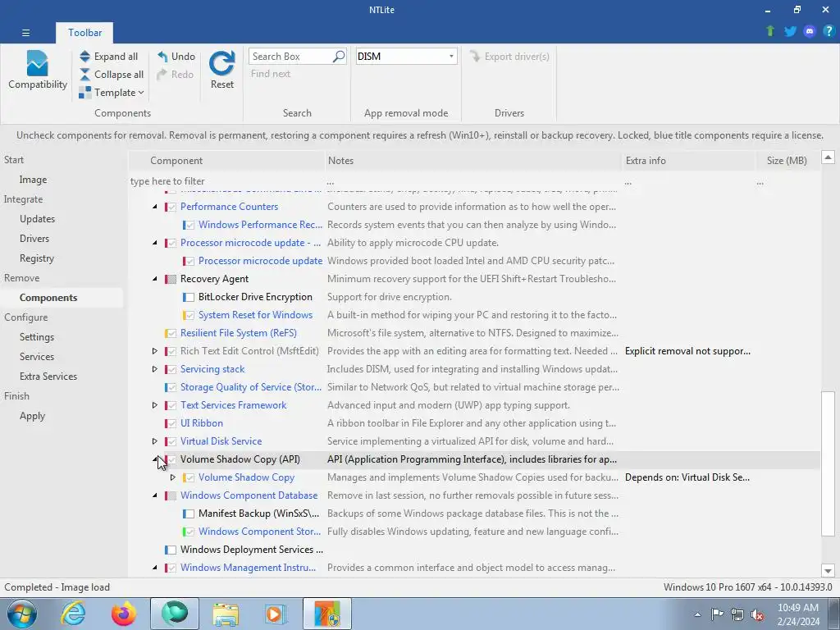Open the Compatibility tool

(38, 70)
